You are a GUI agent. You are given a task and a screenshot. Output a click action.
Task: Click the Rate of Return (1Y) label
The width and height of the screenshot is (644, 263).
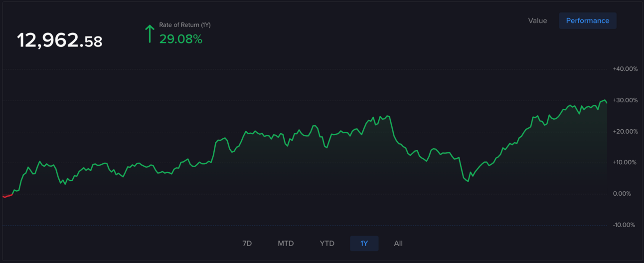[185, 25]
